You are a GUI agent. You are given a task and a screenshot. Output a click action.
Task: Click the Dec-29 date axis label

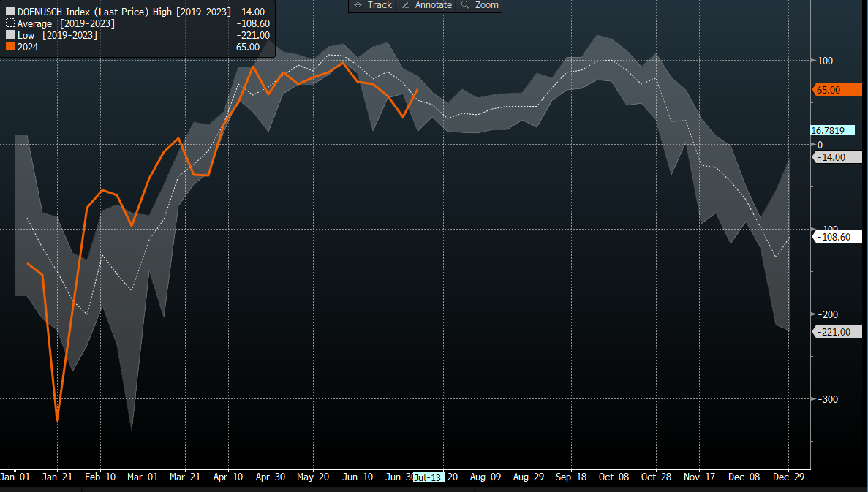tap(788, 477)
